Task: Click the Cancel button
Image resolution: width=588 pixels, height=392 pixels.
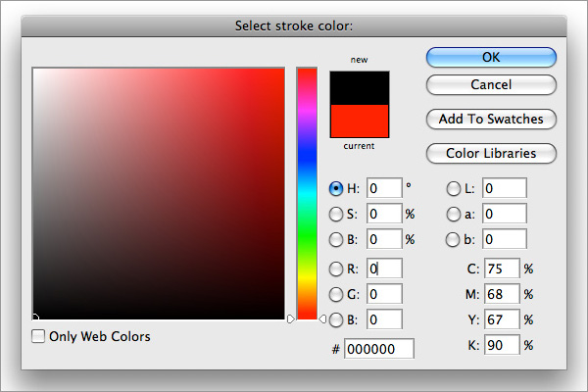Action: (x=491, y=85)
